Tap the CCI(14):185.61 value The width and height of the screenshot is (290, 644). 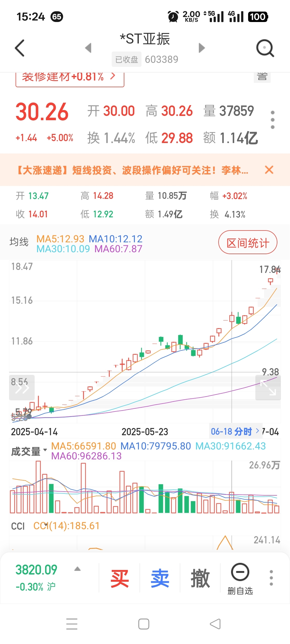point(66,526)
